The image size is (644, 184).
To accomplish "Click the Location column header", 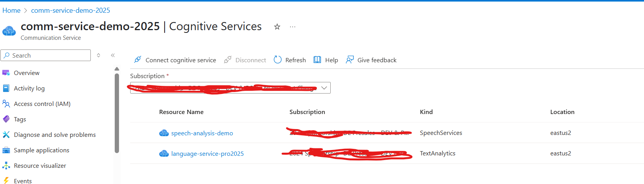I will click(x=562, y=112).
